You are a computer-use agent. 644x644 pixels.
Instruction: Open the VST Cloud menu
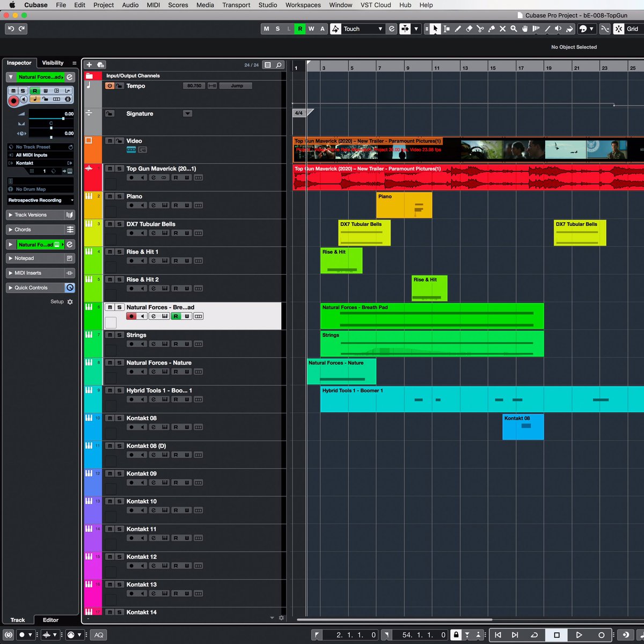(x=376, y=5)
